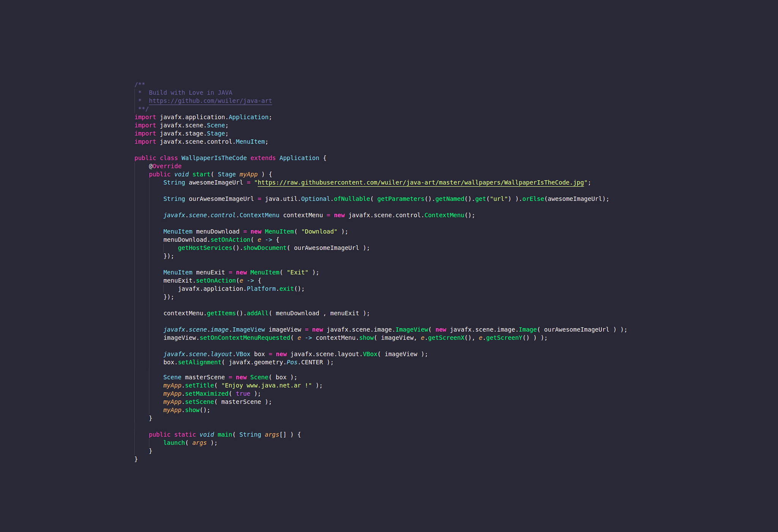Click the setMaximized method call

[x=207, y=394]
